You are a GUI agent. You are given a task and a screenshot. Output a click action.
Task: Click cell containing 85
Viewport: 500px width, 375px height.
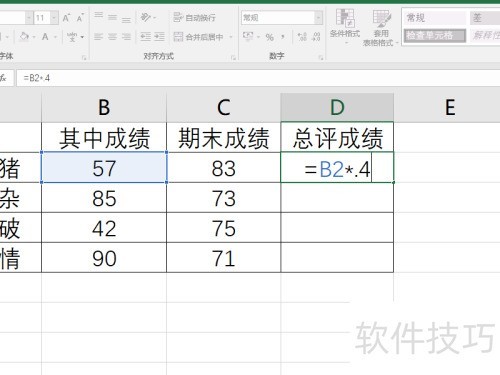tap(104, 198)
